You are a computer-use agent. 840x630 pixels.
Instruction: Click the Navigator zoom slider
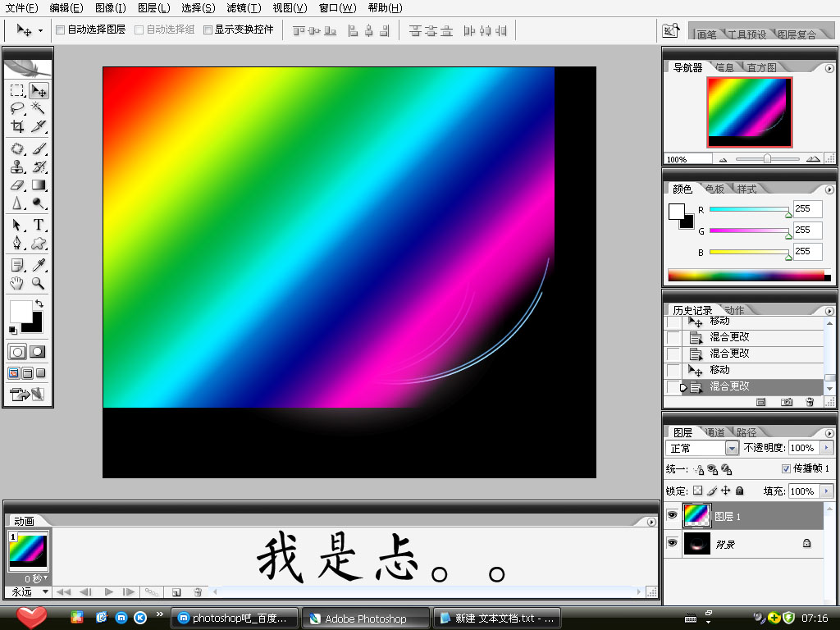tap(767, 159)
